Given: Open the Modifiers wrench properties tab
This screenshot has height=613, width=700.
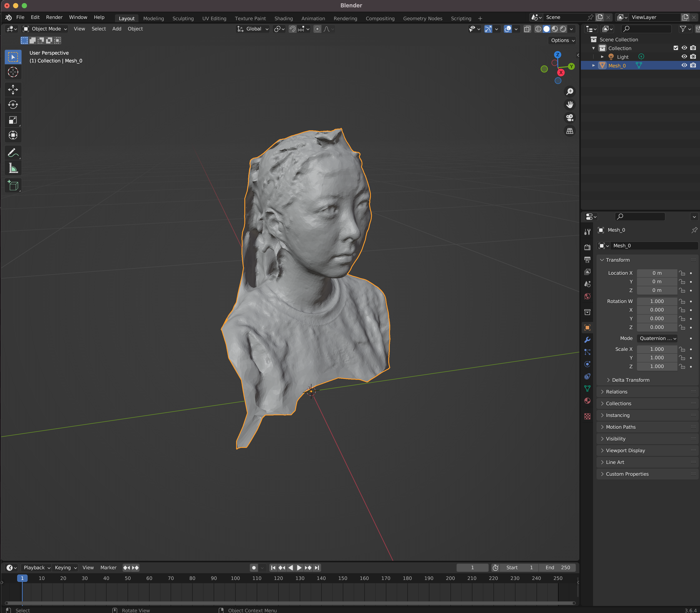Looking at the screenshot, I should tap(587, 340).
